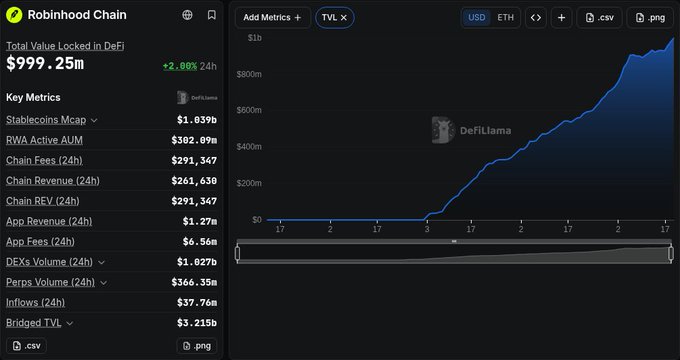Click the plus icon button in chart toolbar
680x360 pixels.
pos(562,18)
